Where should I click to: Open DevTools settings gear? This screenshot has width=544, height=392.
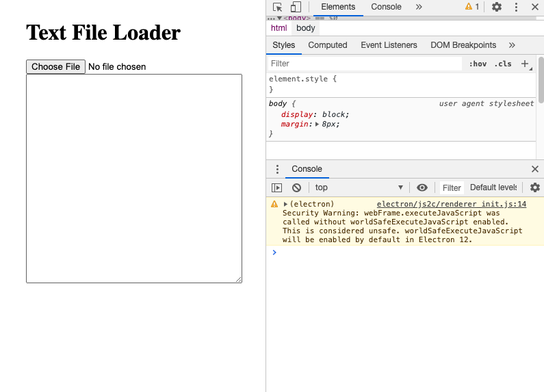[497, 7]
